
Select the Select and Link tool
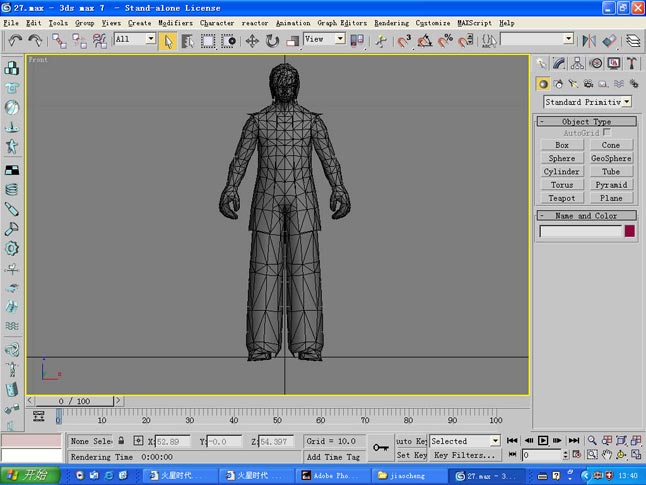click(59, 40)
